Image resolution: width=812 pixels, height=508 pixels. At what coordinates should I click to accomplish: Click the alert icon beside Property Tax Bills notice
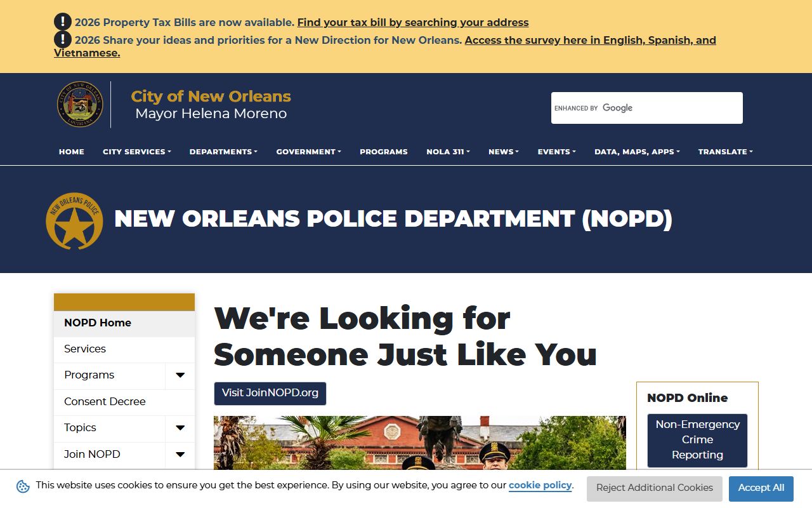pyautogui.click(x=63, y=22)
